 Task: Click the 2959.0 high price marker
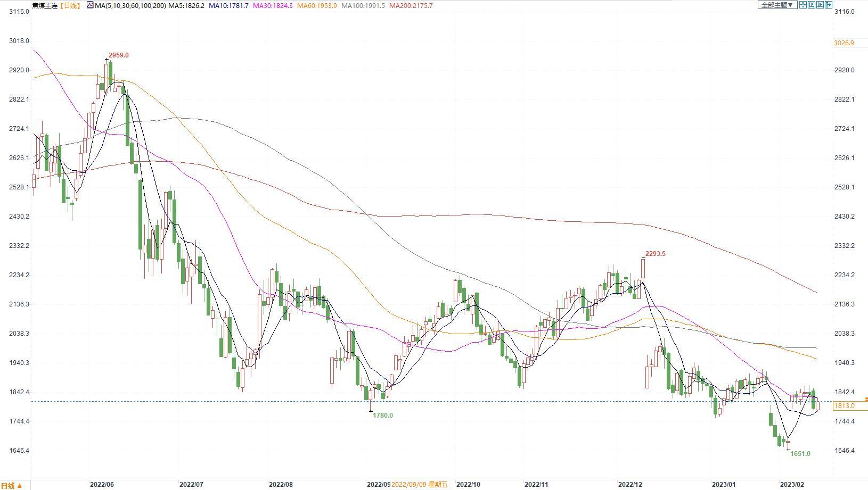[118, 55]
